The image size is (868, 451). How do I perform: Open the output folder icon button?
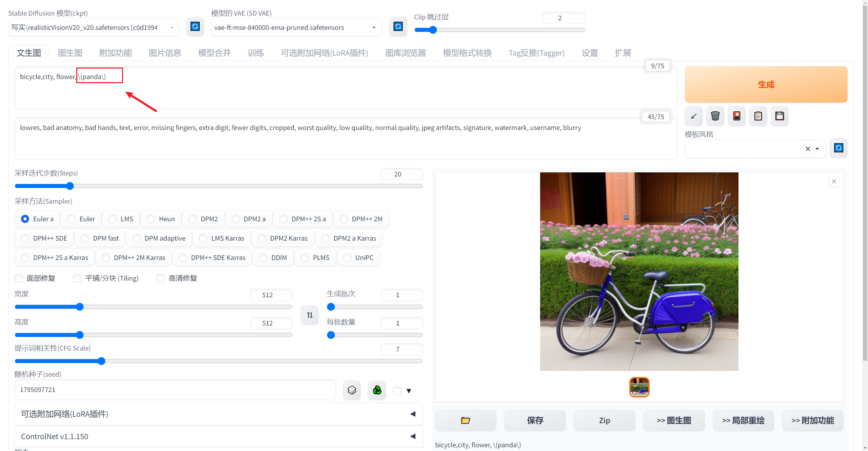click(466, 420)
